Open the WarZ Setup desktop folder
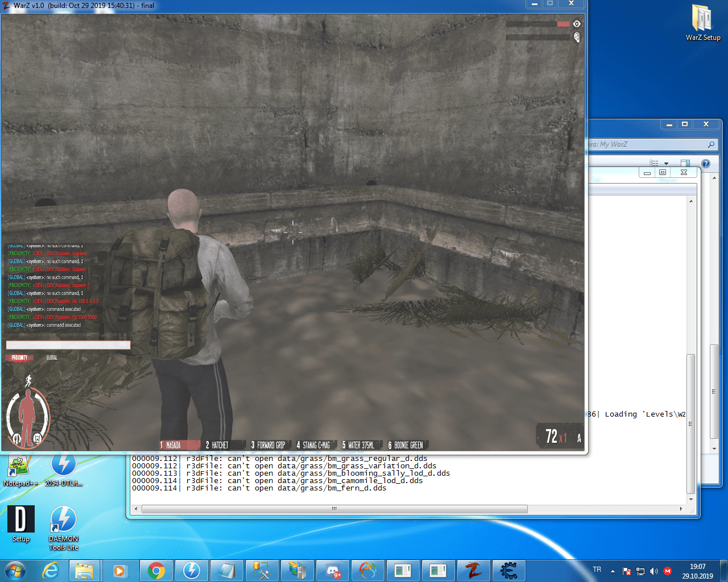 point(703,23)
